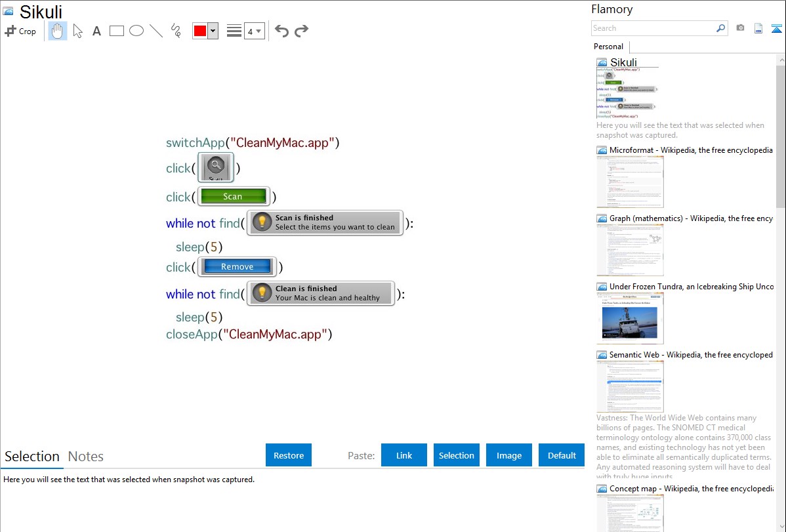Screen dimensions: 786x532
Task: Click the paste Default button
Action: coord(562,455)
